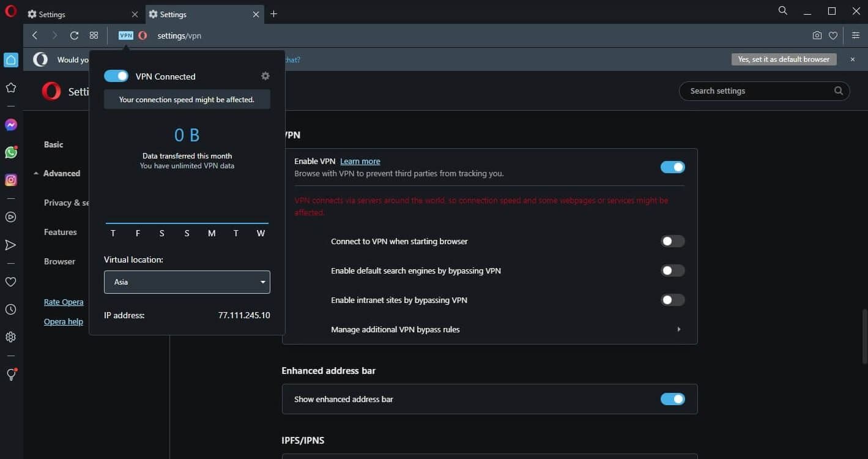868x459 pixels.
Task: Take a snapshot with camera icon
Action: pos(817,35)
